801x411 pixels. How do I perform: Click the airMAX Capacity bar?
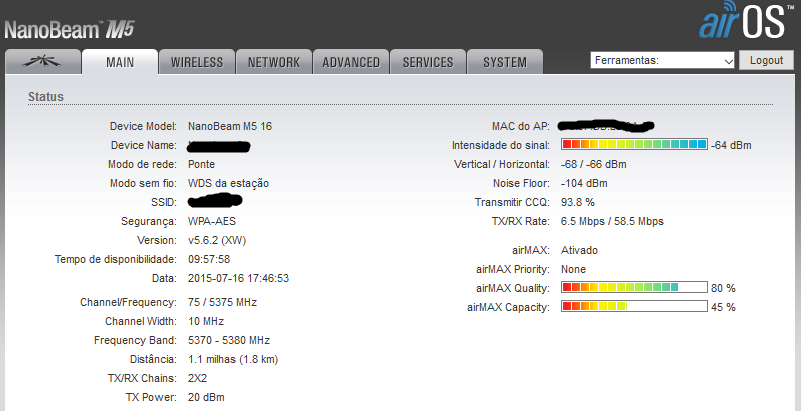point(634,306)
